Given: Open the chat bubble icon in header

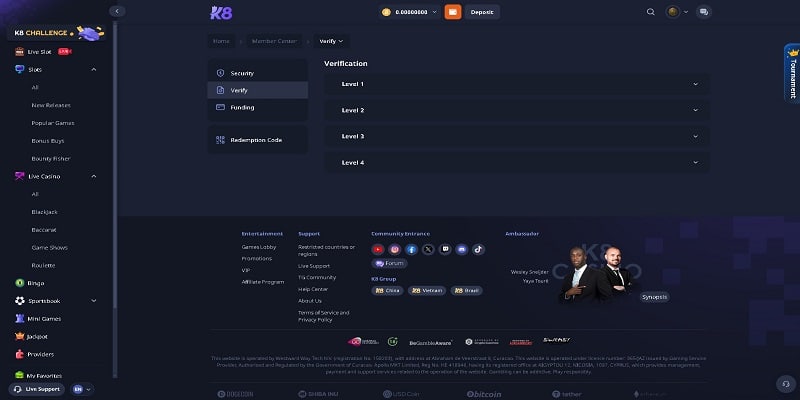Looking at the screenshot, I should [704, 12].
